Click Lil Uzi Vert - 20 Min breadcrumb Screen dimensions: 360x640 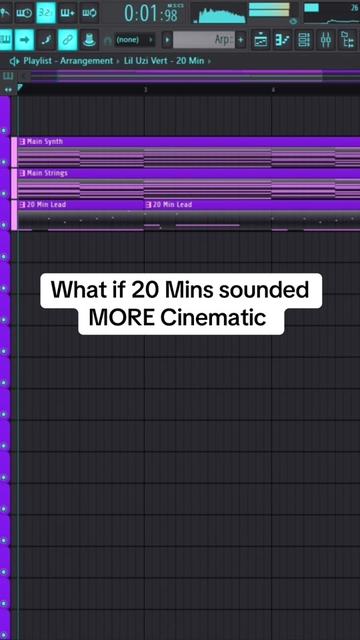[164, 61]
